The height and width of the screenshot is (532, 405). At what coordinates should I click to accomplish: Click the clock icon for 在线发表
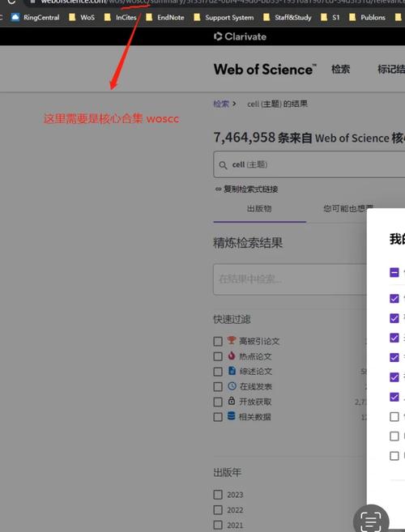(x=232, y=385)
